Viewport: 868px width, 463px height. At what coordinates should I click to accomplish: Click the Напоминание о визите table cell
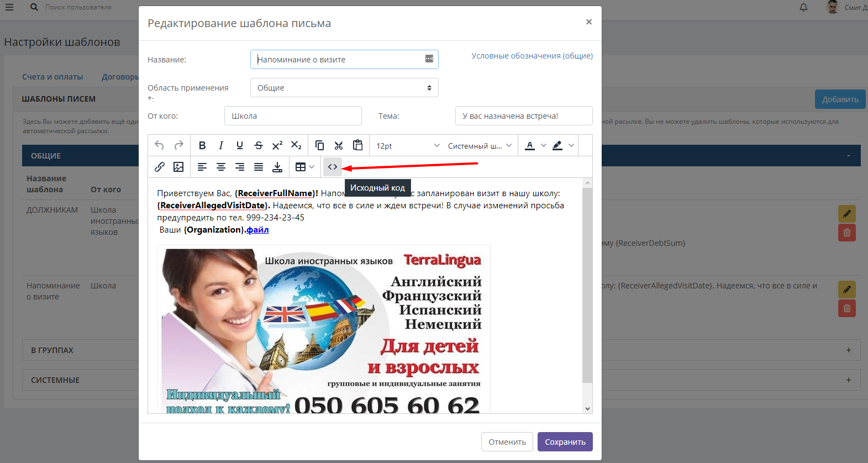click(53, 291)
